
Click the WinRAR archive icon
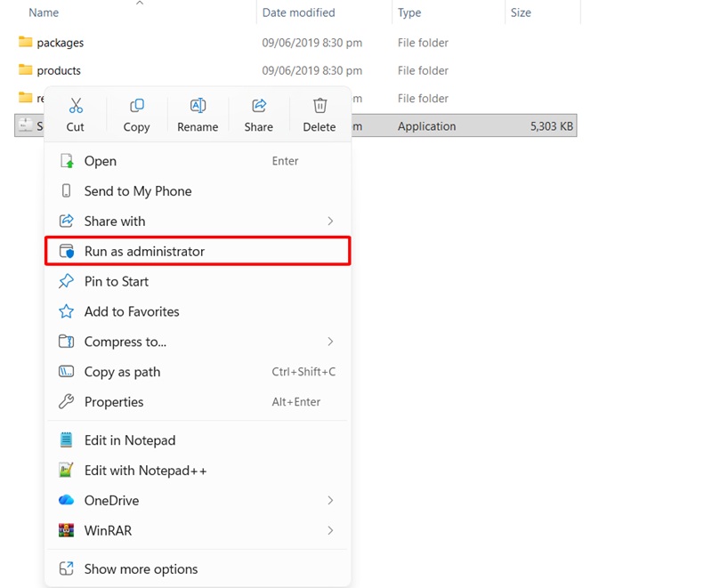pos(67,531)
